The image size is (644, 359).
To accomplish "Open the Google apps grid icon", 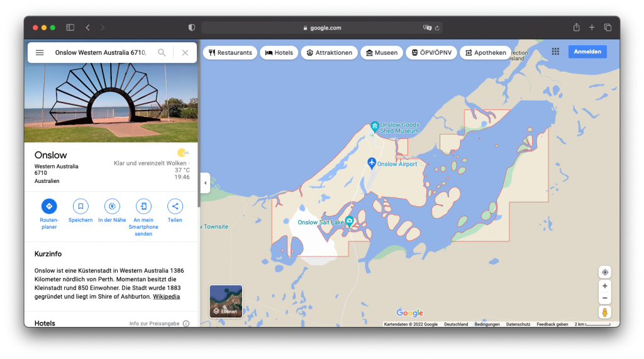I will pyautogui.click(x=555, y=52).
